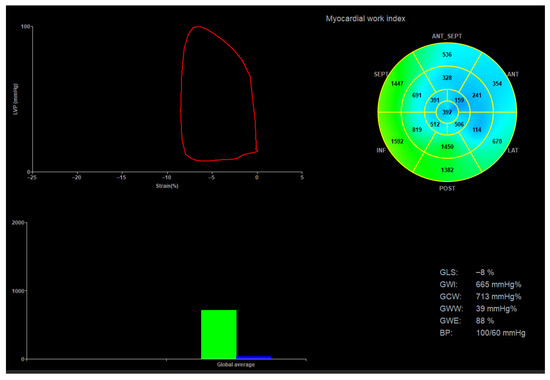The width and height of the screenshot is (550, 380).
Task: Click the basal lateral segment 670
Action: click(x=497, y=141)
